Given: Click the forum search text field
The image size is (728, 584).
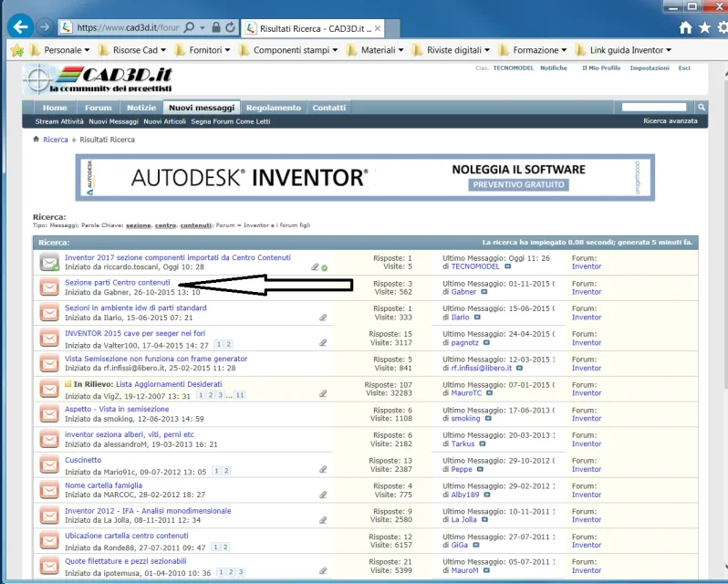Looking at the screenshot, I should (654, 108).
